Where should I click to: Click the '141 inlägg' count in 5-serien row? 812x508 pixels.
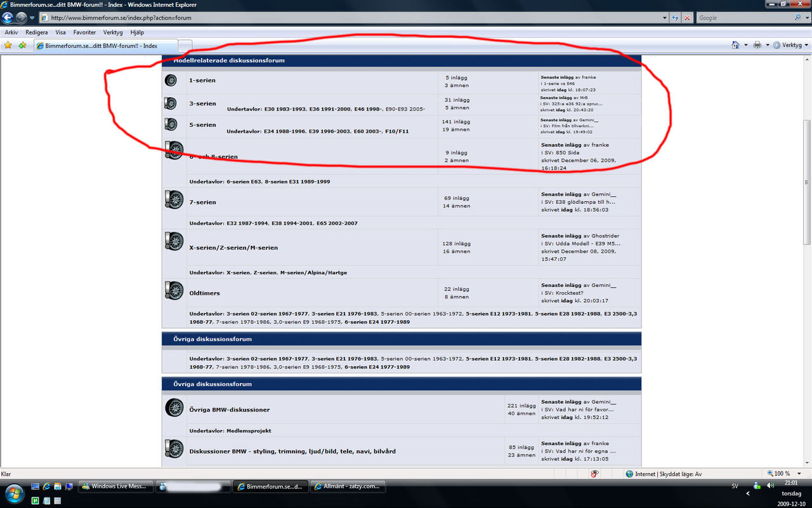456,121
